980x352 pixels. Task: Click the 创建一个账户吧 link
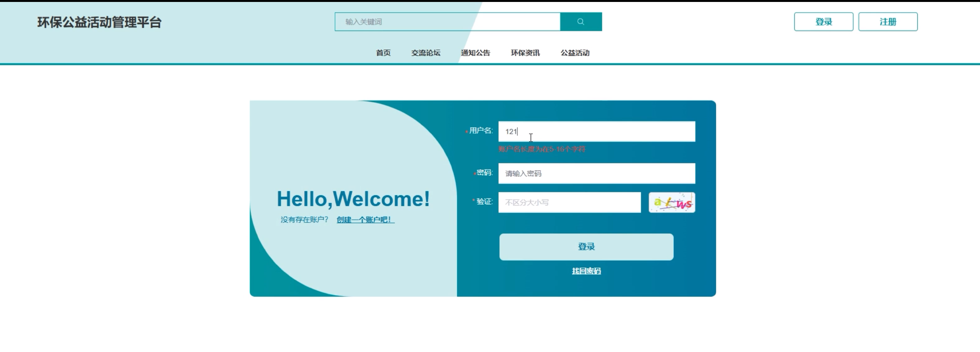[x=365, y=220]
